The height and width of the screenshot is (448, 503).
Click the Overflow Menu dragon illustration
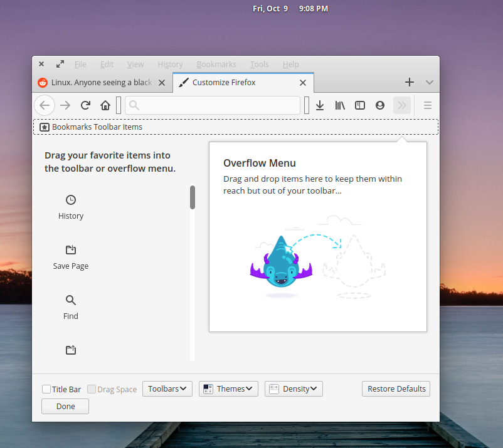(x=281, y=262)
